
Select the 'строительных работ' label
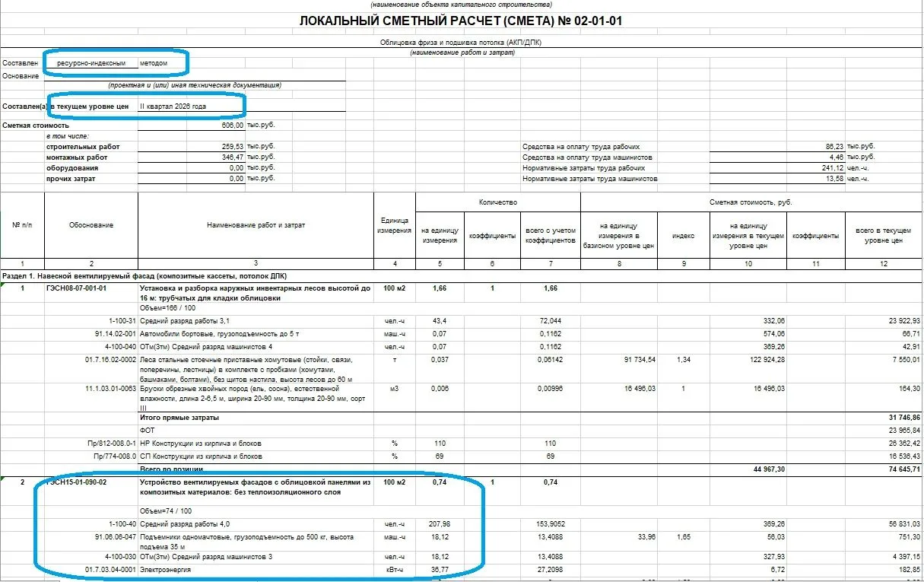(83, 147)
